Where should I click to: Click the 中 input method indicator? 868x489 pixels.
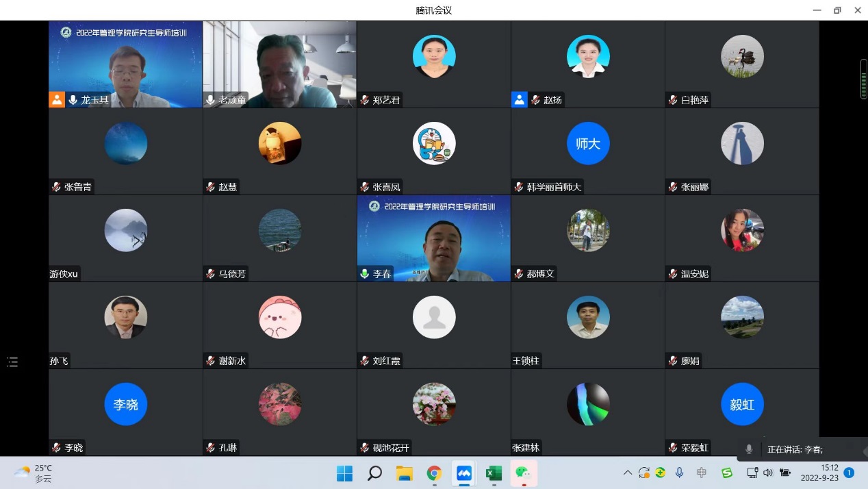click(x=702, y=473)
